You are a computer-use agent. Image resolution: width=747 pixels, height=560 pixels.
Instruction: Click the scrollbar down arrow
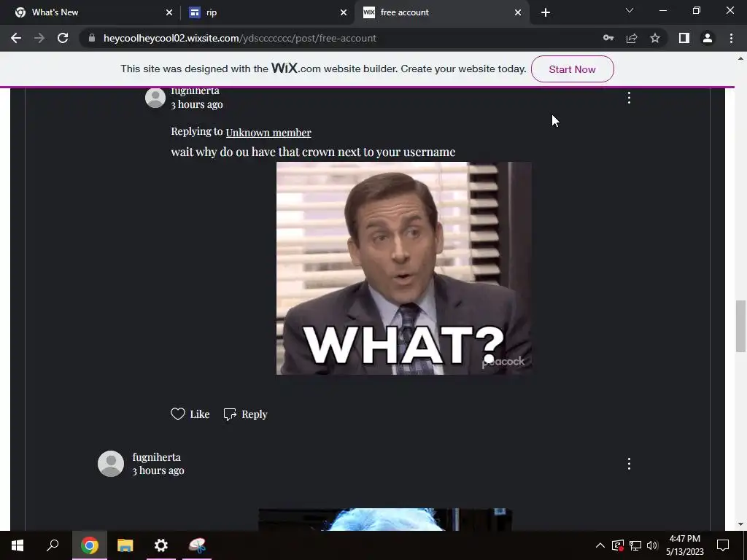740,525
